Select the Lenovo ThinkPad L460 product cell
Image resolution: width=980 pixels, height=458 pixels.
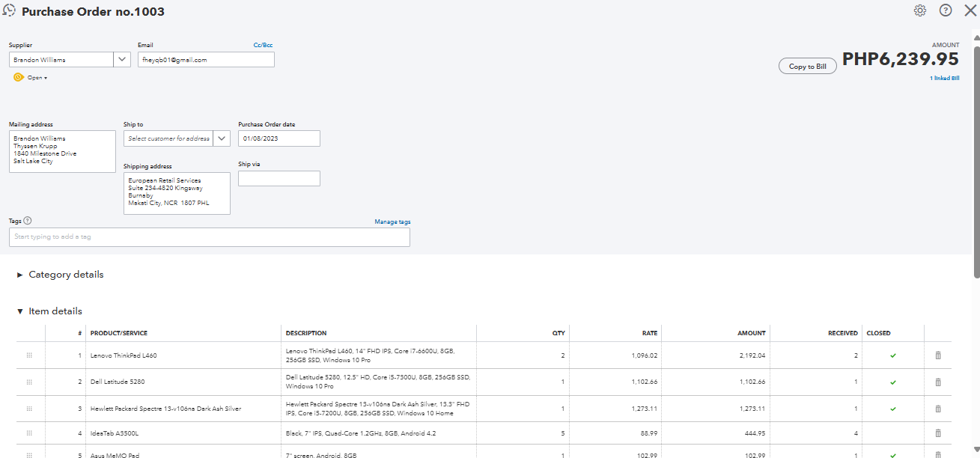184,355
